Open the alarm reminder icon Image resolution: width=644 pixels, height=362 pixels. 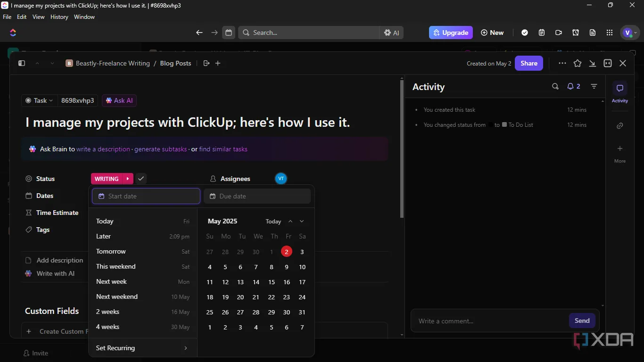coord(576,33)
